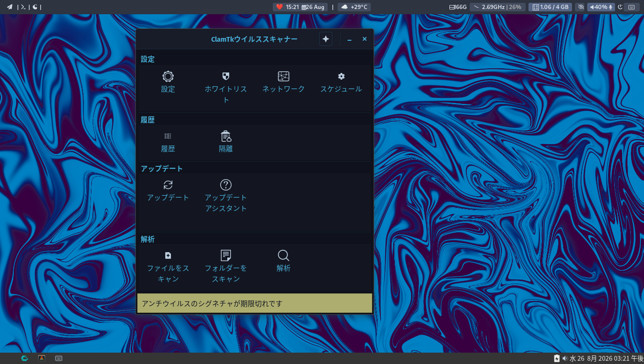Click the sparkle header button in ClamTk
This screenshot has height=364, width=644.
pyautogui.click(x=326, y=39)
